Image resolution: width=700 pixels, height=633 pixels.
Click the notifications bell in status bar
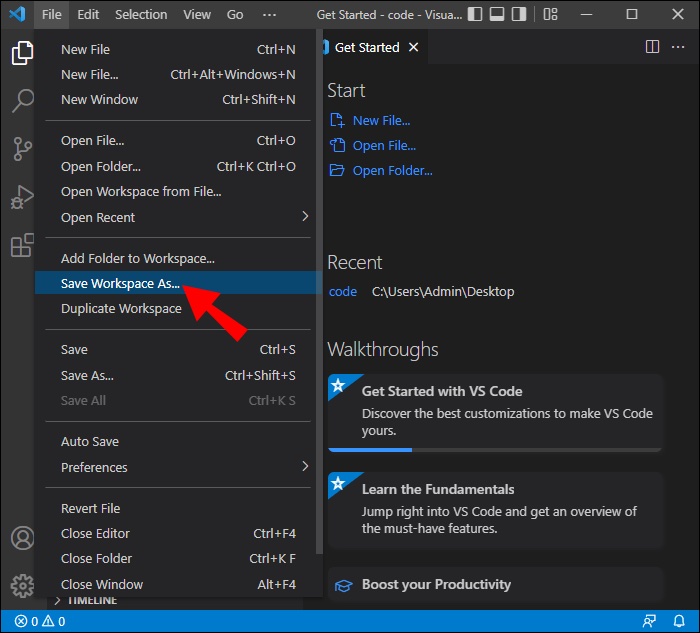tap(678, 621)
